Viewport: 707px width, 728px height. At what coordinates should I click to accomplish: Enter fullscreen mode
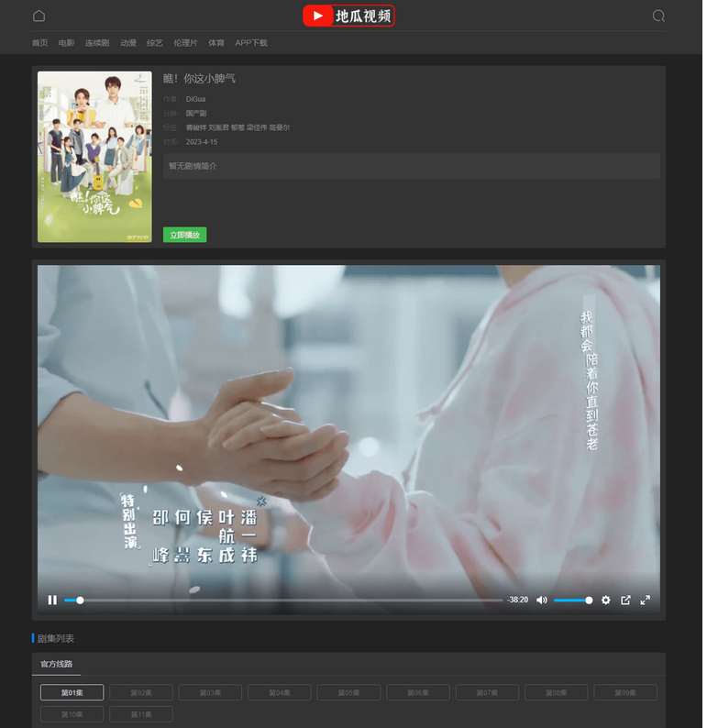pos(645,600)
